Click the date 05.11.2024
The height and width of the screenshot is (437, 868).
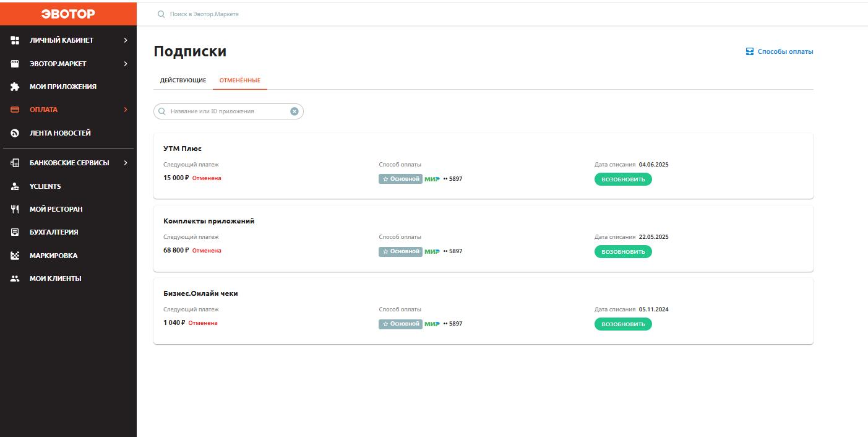654,309
